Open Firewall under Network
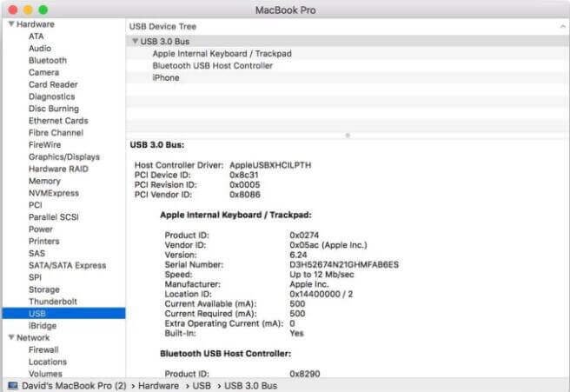 [43, 349]
